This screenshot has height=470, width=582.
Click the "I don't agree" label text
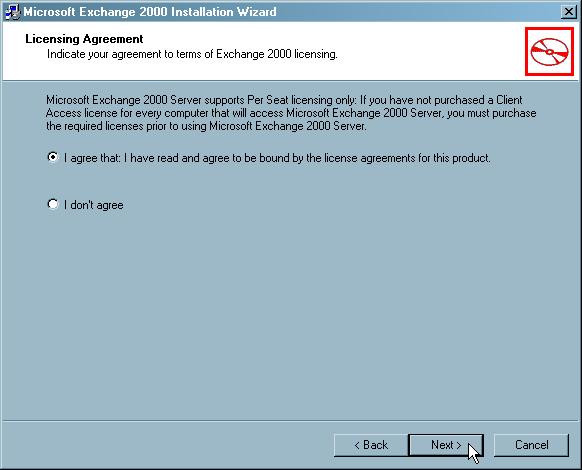click(x=94, y=205)
